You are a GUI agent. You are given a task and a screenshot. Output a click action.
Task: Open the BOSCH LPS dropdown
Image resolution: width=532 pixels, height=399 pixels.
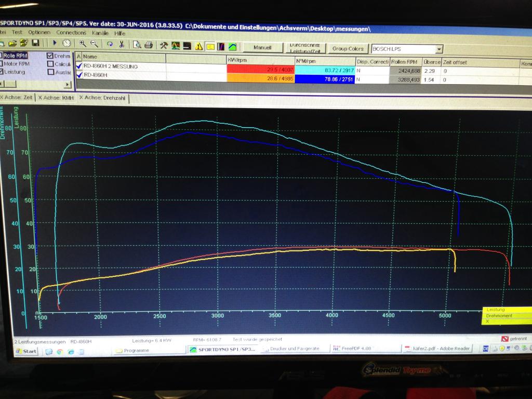click(439, 49)
